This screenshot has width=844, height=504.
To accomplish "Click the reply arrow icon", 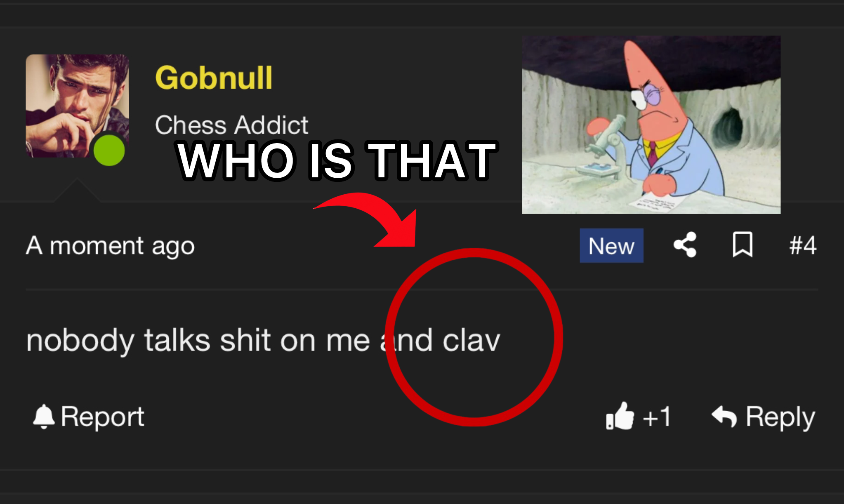I will (724, 416).
